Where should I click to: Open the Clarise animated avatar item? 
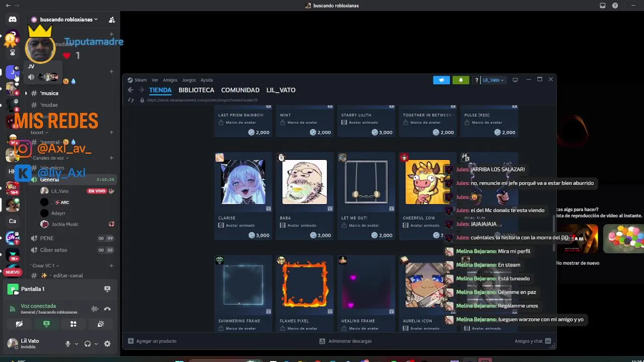[x=243, y=197]
